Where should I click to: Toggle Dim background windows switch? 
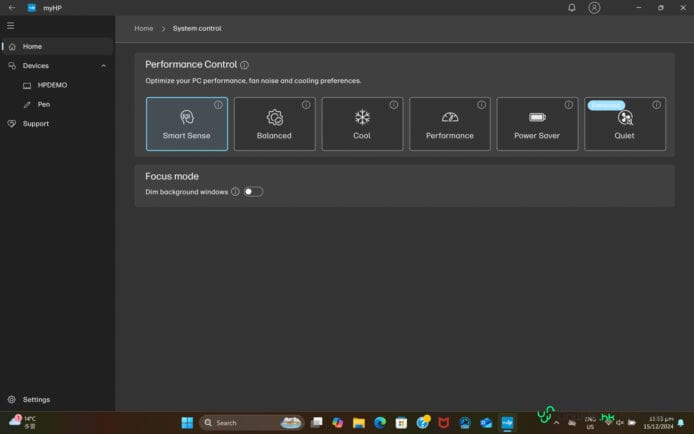coord(253,192)
